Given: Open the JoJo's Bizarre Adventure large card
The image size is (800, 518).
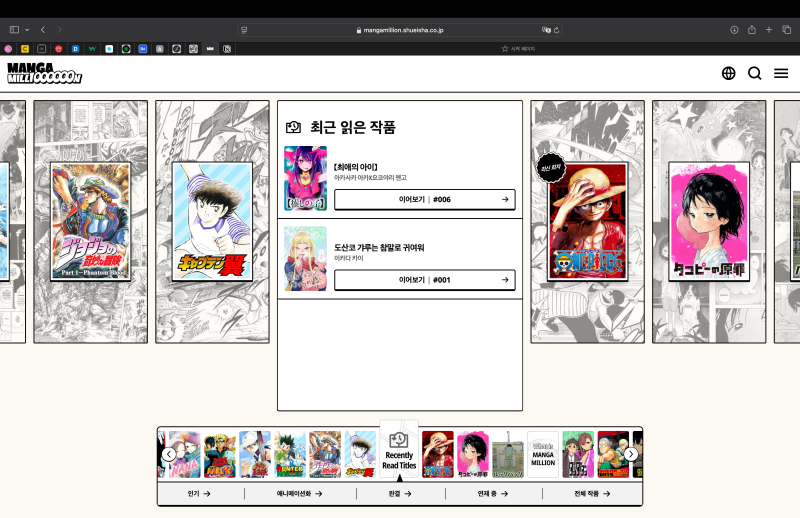Looking at the screenshot, I should (90, 221).
